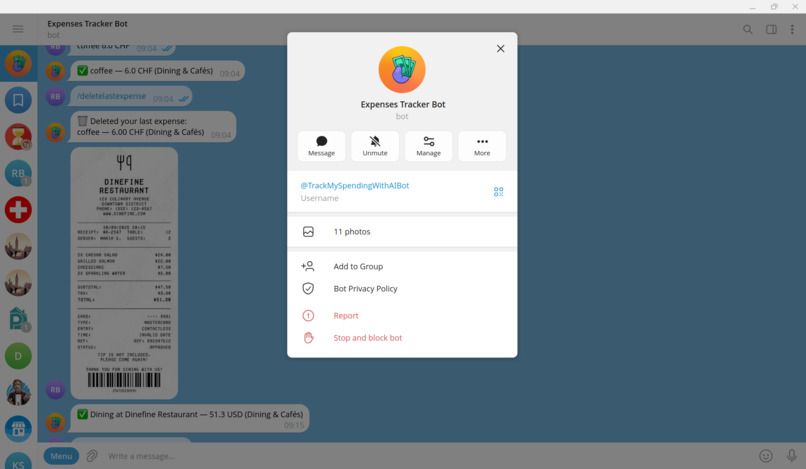Open the red cross chat in sidebar
Image resolution: width=806 pixels, height=469 pixels.
(x=18, y=210)
